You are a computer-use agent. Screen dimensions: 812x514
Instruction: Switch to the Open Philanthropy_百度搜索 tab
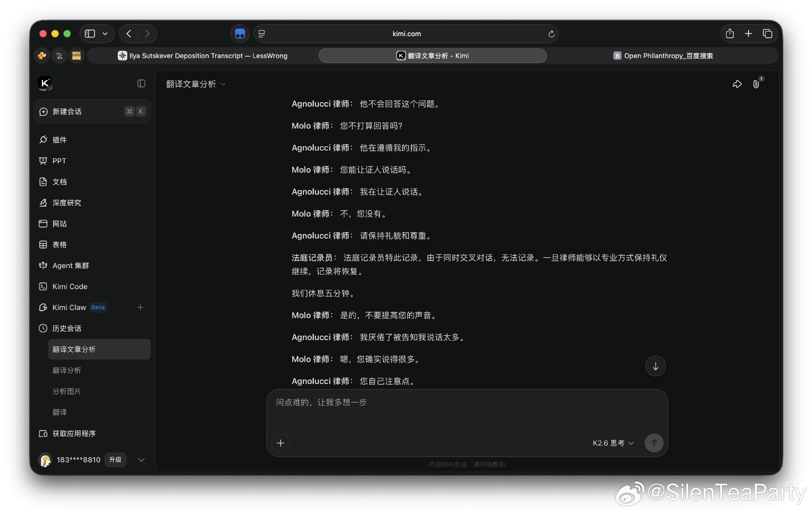[x=663, y=56]
